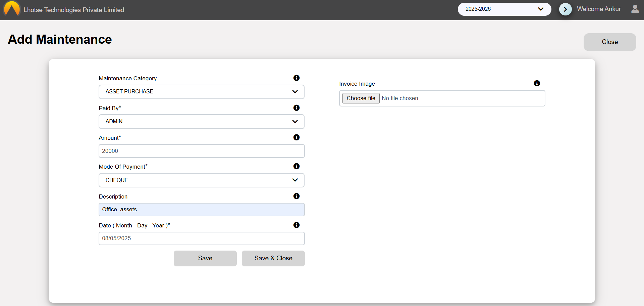Click the Lhotse orange logo icon
This screenshot has width=644, height=306.
tap(12, 9)
